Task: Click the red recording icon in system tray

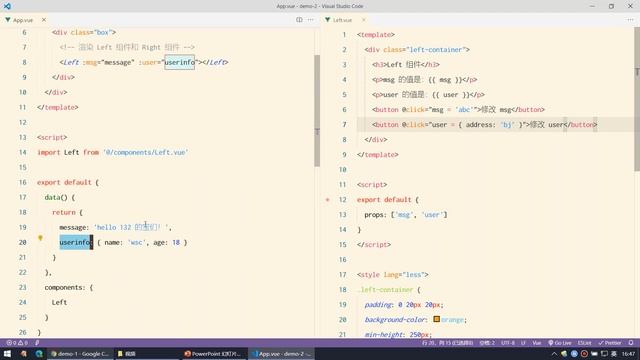Action: coord(584,354)
